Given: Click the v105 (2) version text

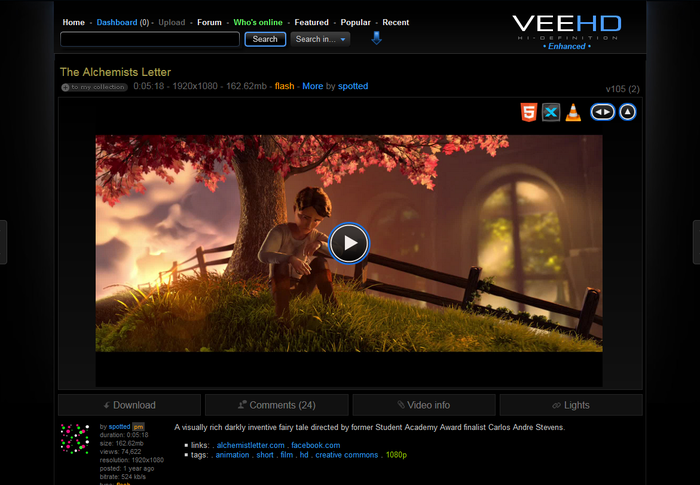Looking at the screenshot, I should 622,89.
